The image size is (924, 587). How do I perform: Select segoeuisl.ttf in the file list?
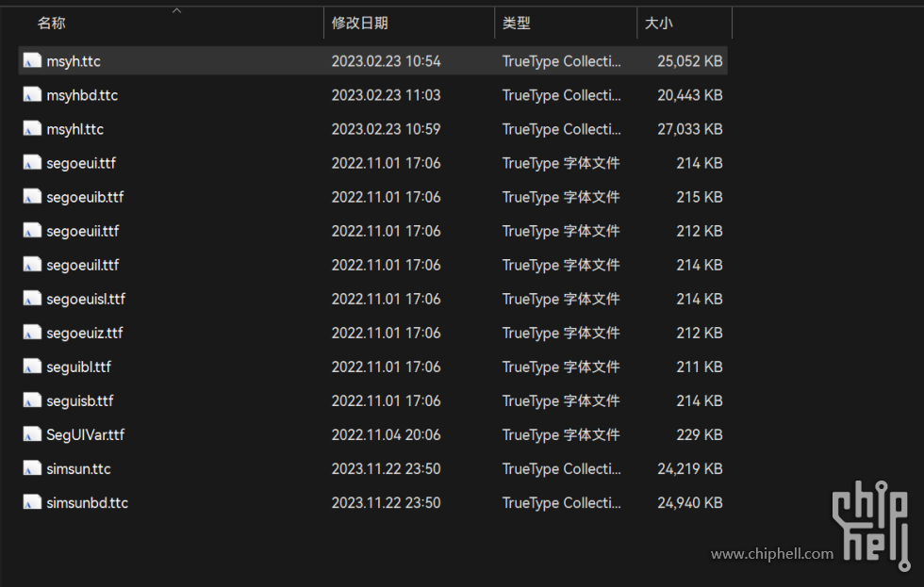click(x=86, y=299)
